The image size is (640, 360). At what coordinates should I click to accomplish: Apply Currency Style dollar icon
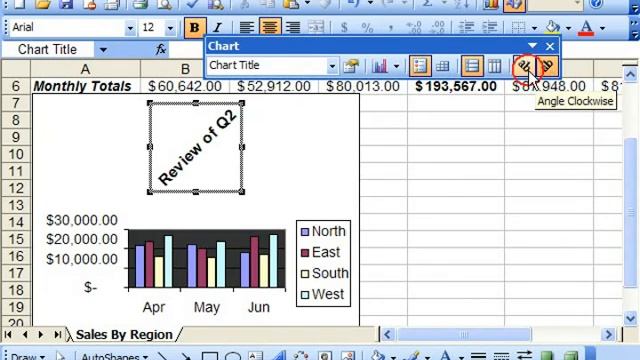tap(344, 27)
